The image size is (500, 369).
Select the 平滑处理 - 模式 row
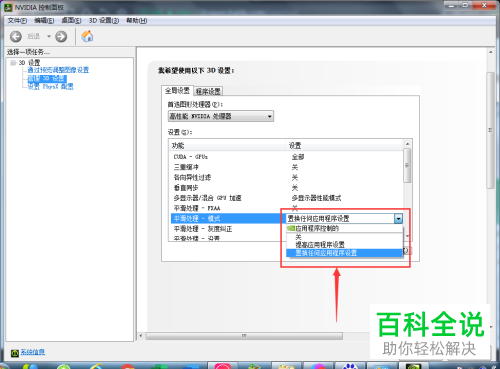(227, 219)
